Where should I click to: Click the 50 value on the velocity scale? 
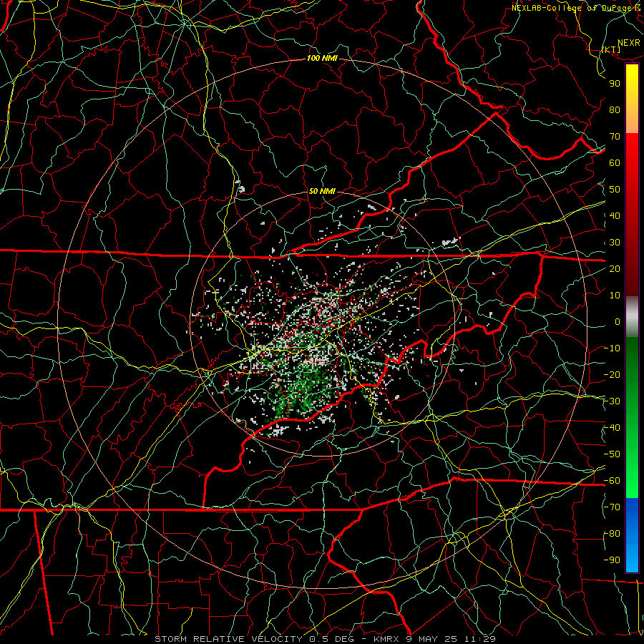click(x=615, y=190)
